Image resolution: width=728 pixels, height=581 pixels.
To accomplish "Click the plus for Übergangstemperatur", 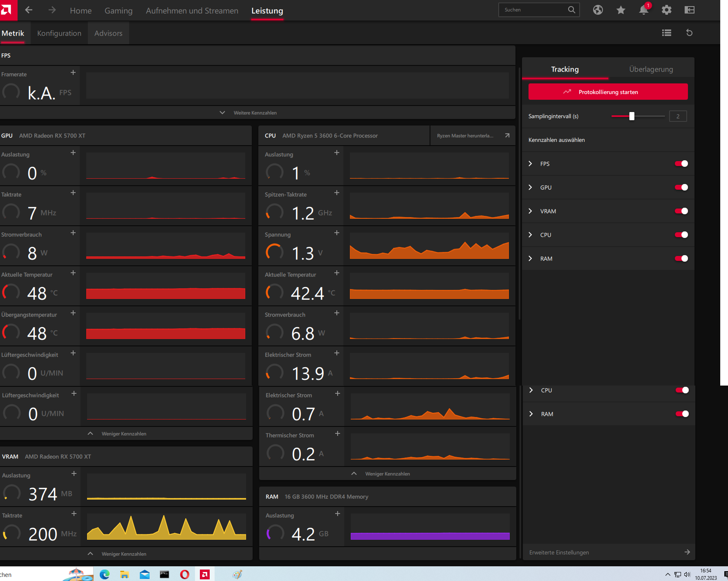I will point(73,313).
